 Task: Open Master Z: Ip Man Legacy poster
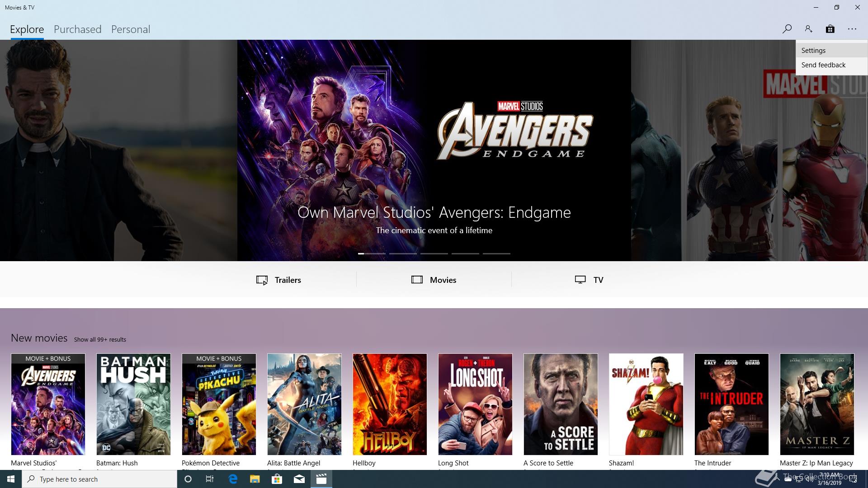pos(817,404)
